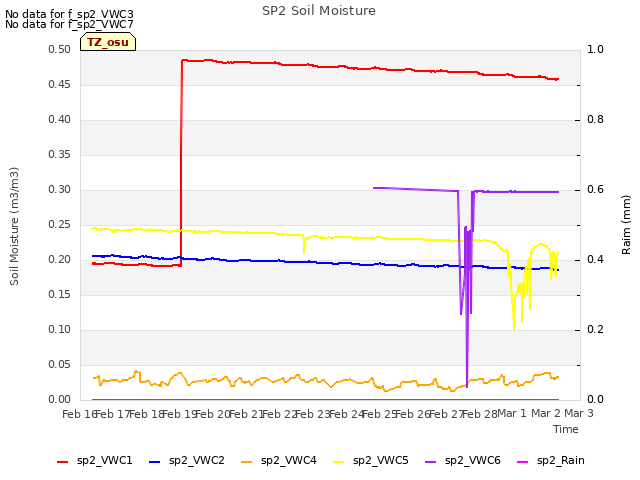This screenshot has width=640, height=480.
Task: Click the 1.0 right axis tick label
Action: (x=595, y=49)
